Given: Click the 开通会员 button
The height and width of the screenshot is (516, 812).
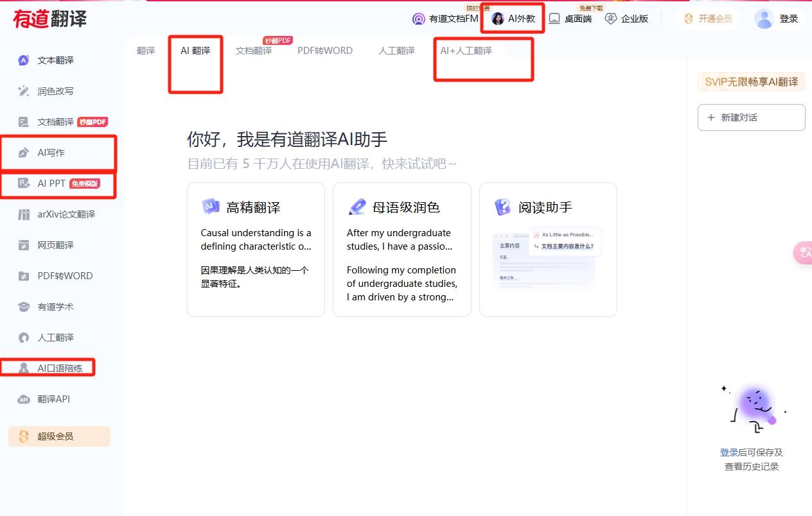Looking at the screenshot, I should pyautogui.click(x=707, y=19).
